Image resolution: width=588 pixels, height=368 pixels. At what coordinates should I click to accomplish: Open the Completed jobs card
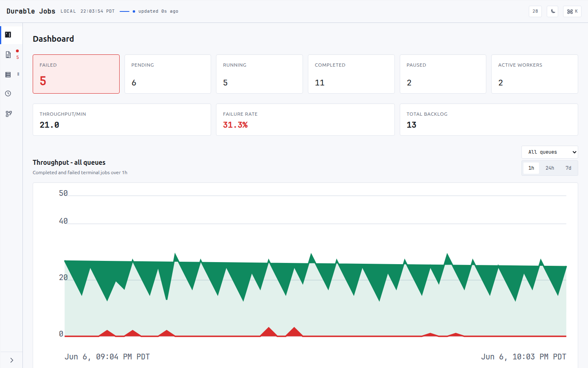pos(351,74)
